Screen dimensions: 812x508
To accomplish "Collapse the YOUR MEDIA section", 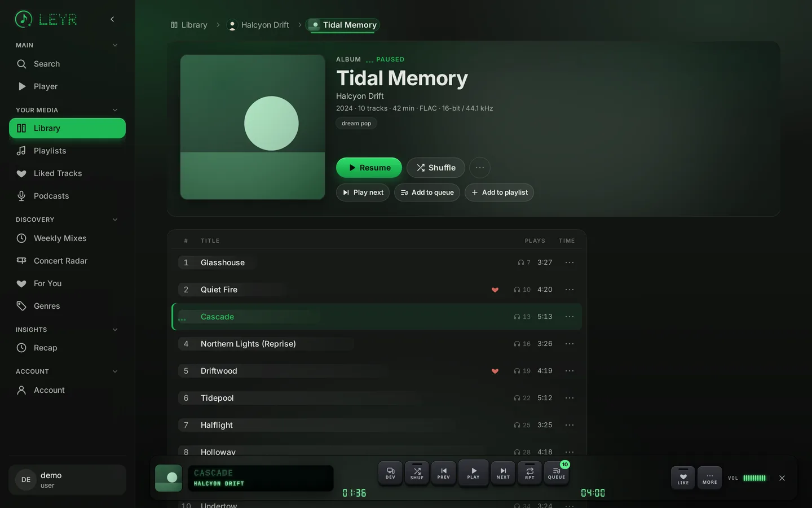I will tap(115, 110).
